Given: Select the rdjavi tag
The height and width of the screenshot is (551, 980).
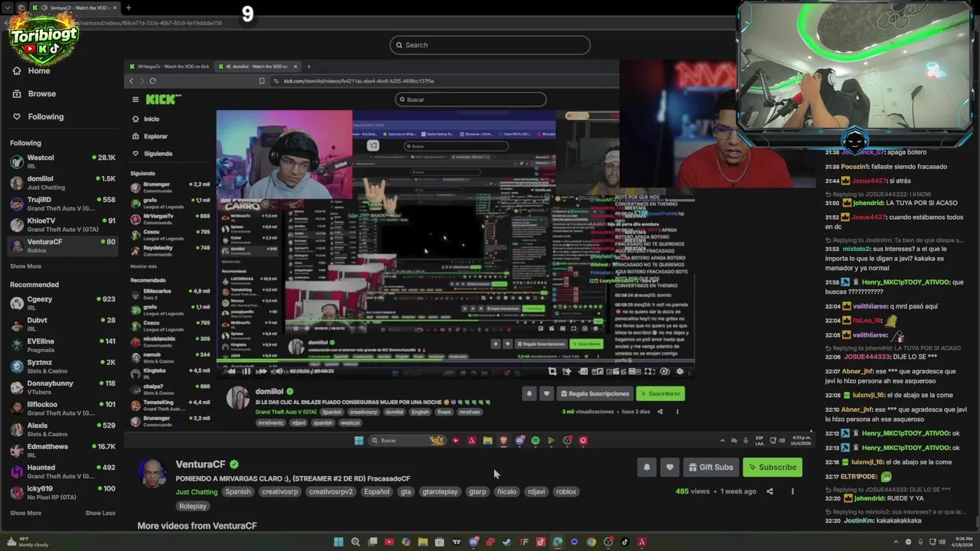Looking at the screenshot, I should (x=536, y=492).
